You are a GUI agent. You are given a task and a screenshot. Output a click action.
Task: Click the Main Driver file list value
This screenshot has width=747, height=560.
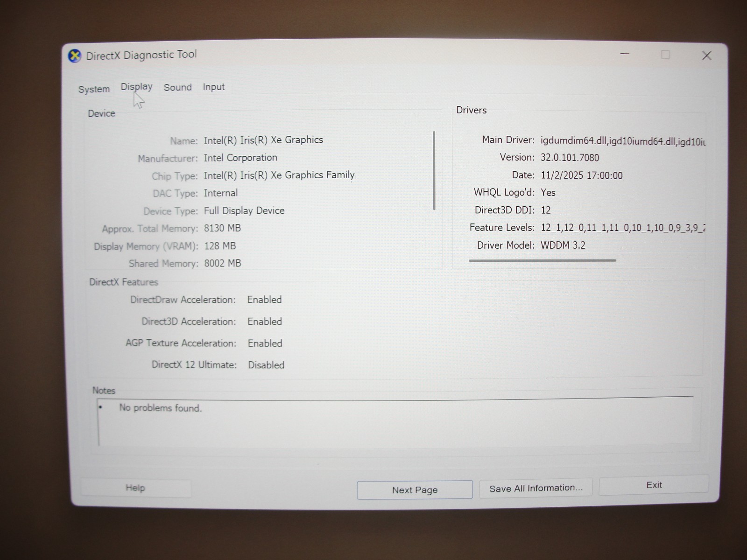623,141
